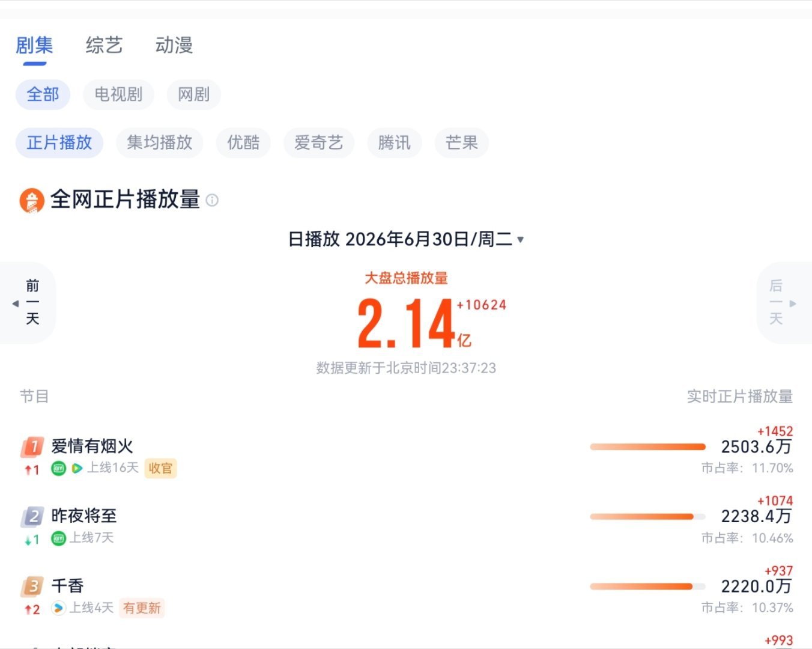The image size is (812, 649).
Task: Click the 2503.6万 play bar for 爱情有烟火
Action: [x=647, y=447]
